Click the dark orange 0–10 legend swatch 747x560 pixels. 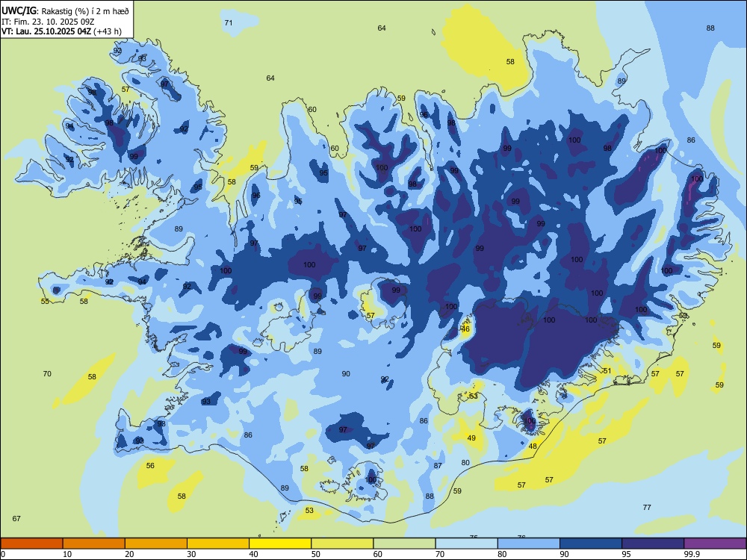(x=31, y=544)
